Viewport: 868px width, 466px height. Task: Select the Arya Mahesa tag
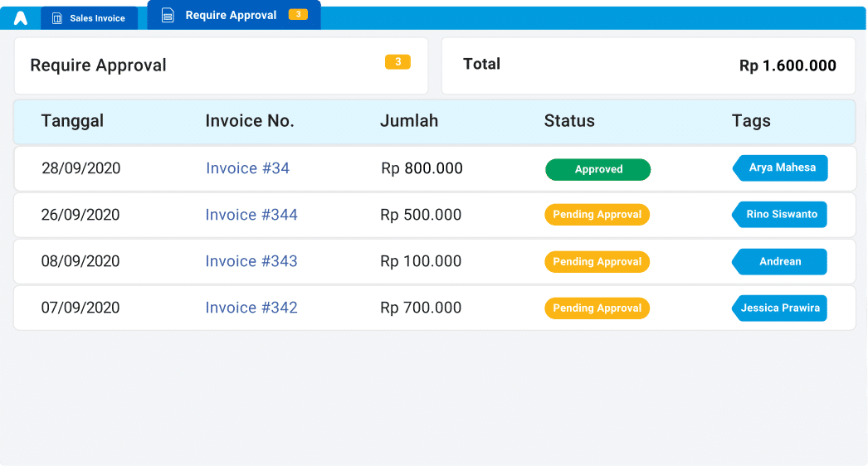781,168
